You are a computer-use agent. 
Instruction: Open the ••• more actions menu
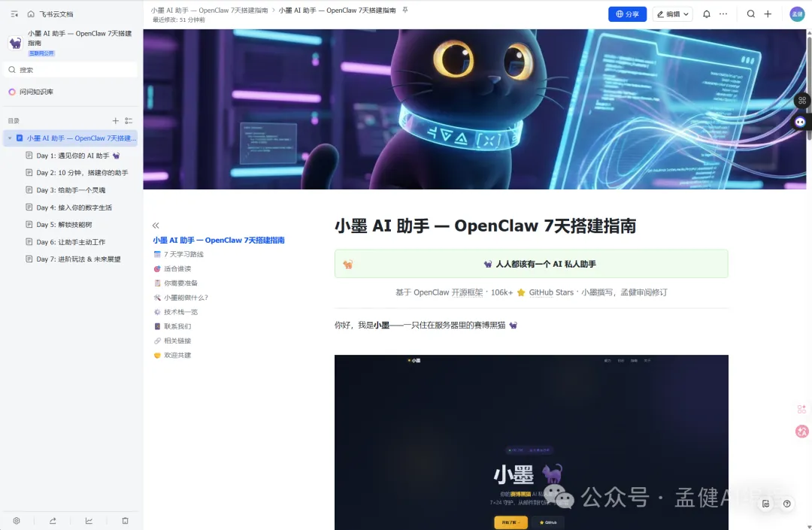723,14
